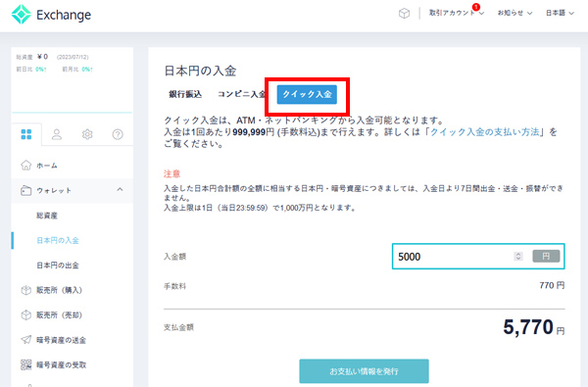The height and width of the screenshot is (387, 588).
Task: Open 販売所（売却） in the sidebar
Action: [59, 315]
